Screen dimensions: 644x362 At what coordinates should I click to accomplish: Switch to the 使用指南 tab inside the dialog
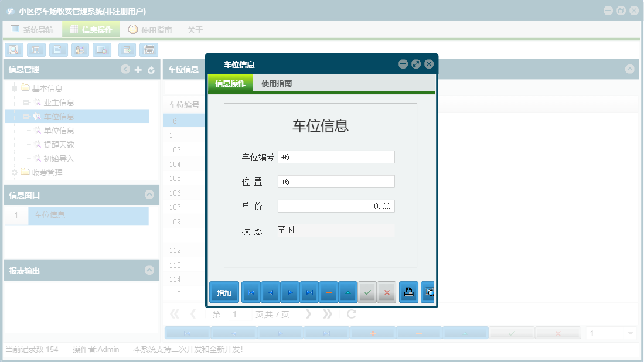pyautogui.click(x=278, y=82)
